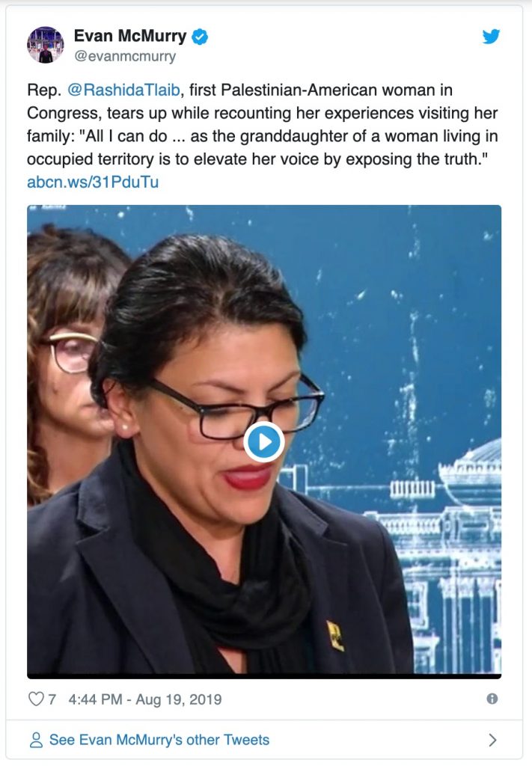The width and height of the screenshot is (532, 766).
Task: Open the @RashidaTlaib mention link
Action: pyautogui.click(x=123, y=90)
